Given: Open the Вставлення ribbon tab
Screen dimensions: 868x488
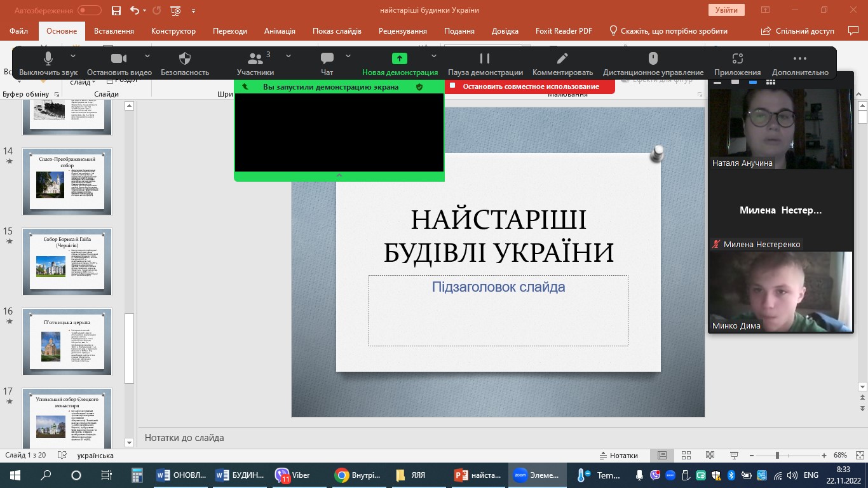Looking at the screenshot, I should point(114,31).
